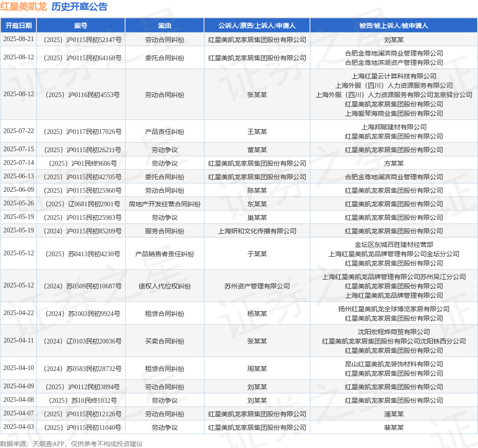Click plaintiff 陈某某
478x448 pixels.
[x=257, y=190]
